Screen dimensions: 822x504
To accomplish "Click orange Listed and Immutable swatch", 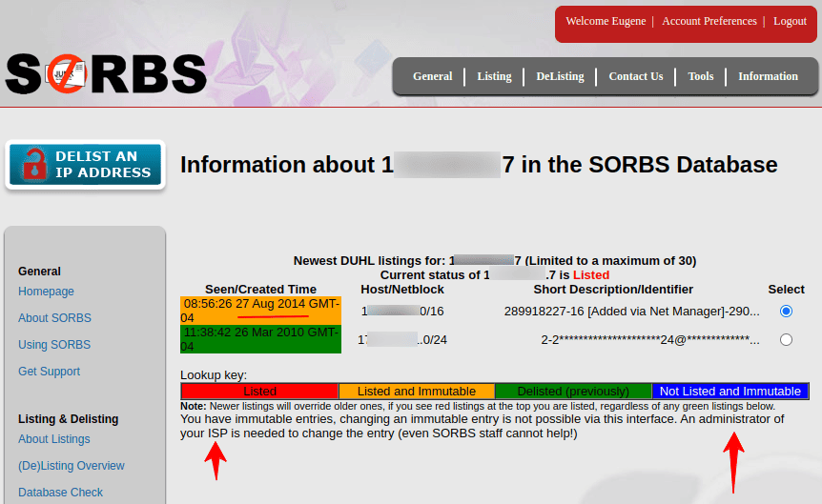I will [416, 392].
